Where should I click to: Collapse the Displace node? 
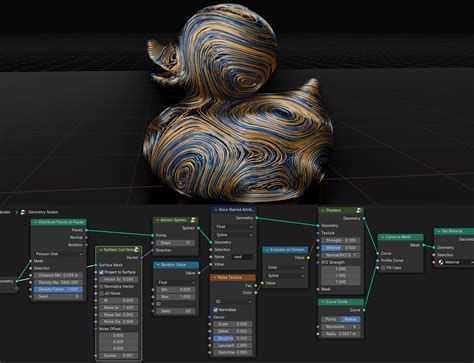tap(323, 210)
